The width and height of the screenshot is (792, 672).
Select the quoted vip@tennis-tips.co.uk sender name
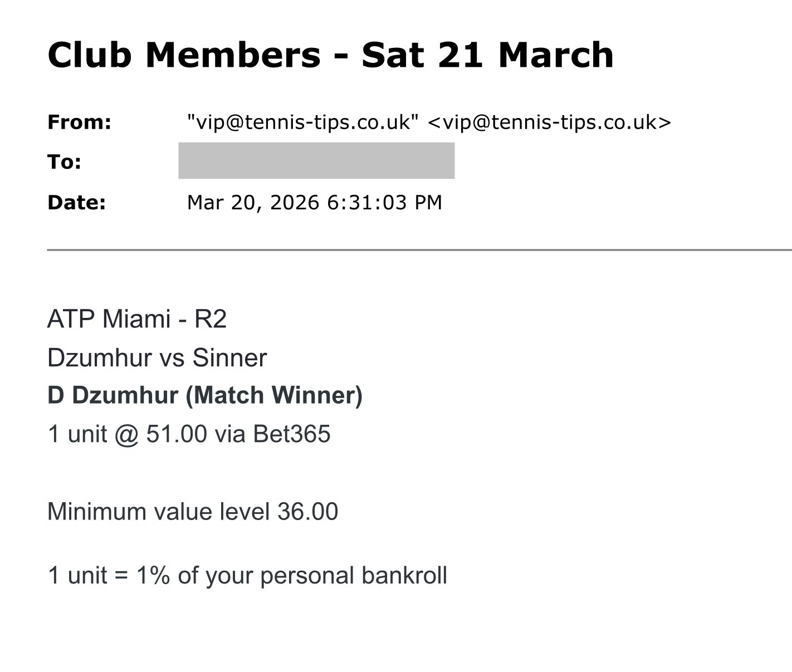pyautogui.click(x=302, y=122)
